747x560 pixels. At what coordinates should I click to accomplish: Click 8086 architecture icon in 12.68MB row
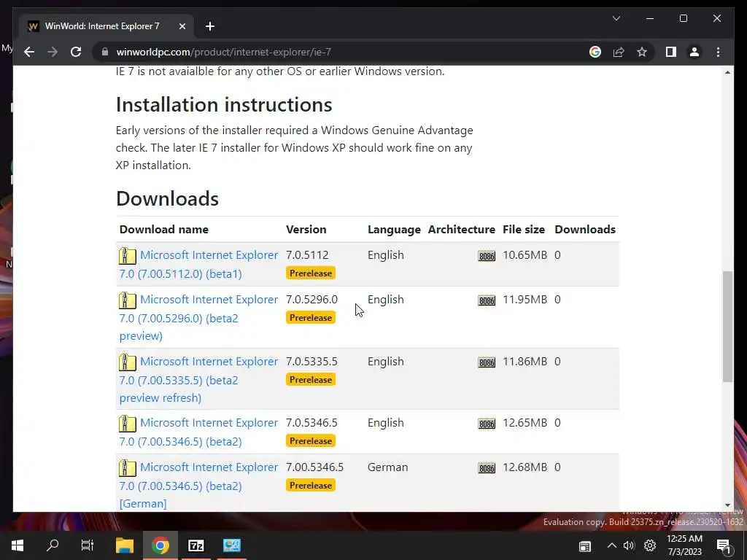(487, 468)
